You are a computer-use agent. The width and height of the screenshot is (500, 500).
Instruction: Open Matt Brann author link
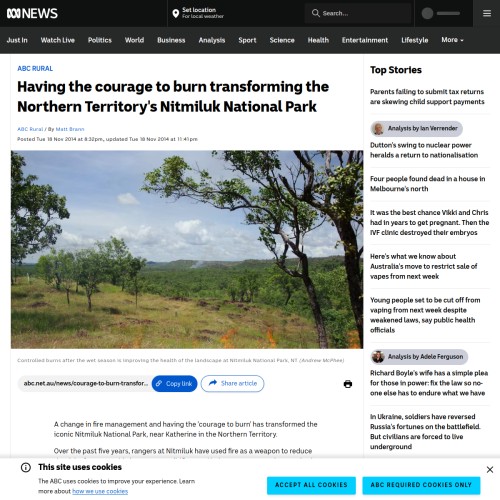click(x=70, y=129)
